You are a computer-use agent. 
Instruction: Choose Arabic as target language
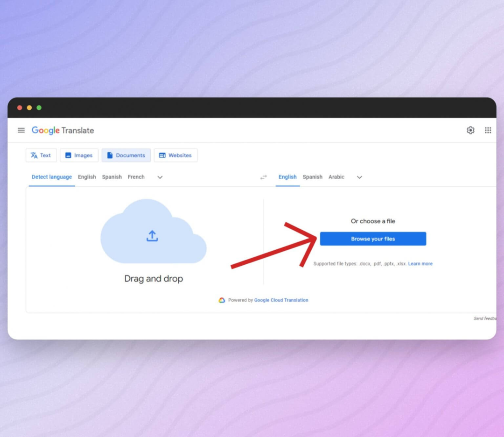336,177
